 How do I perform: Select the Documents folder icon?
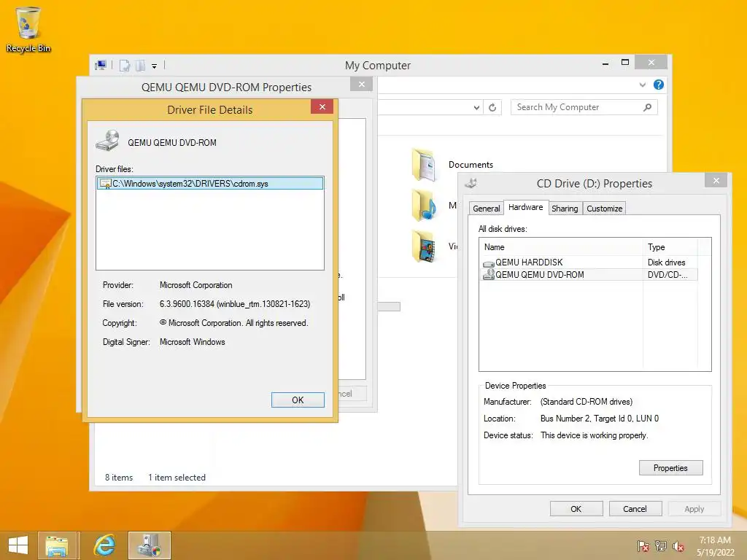point(424,165)
